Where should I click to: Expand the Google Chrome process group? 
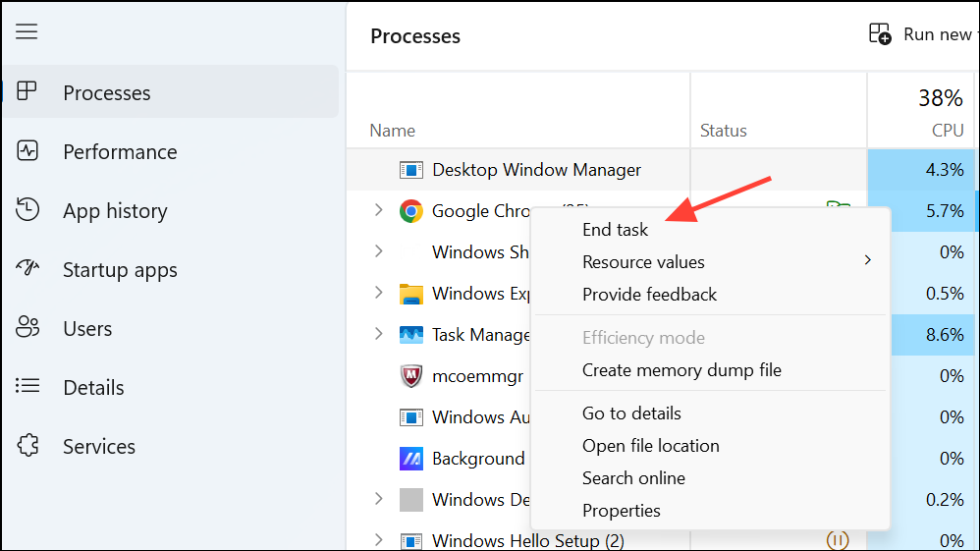[x=379, y=210]
